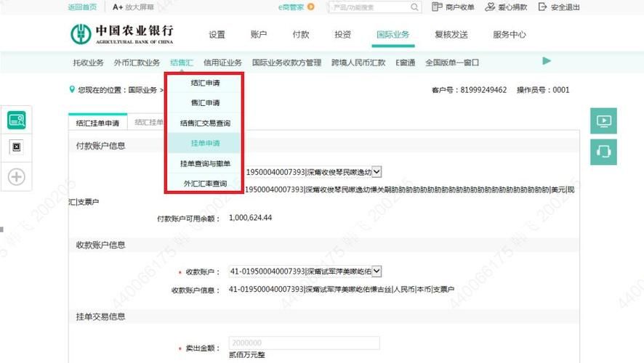Click 收款账户信息 section header
This screenshot has width=644, height=363.
100,245
